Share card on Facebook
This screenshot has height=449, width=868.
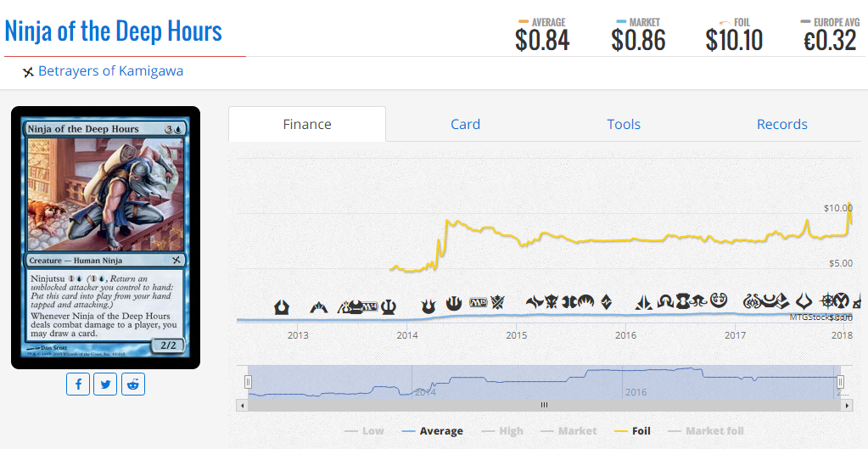78,384
